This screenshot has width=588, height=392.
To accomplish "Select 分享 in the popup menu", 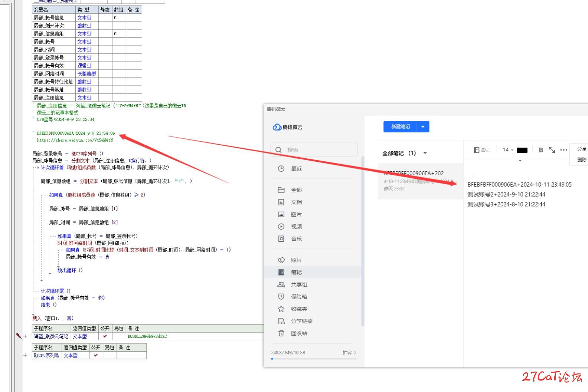I will click(x=582, y=149).
